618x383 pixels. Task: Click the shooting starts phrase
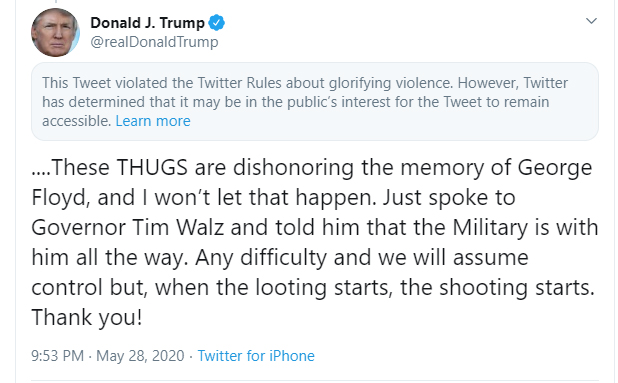point(517,288)
